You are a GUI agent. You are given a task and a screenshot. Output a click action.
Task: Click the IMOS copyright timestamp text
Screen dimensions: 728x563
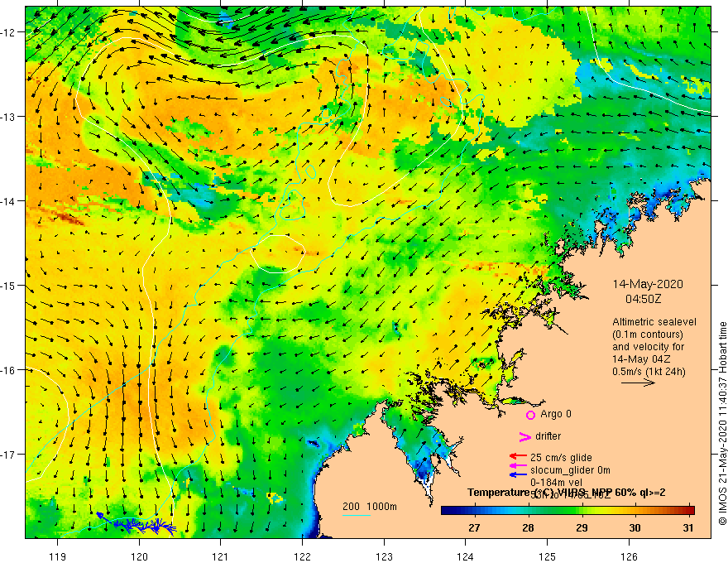(722, 423)
